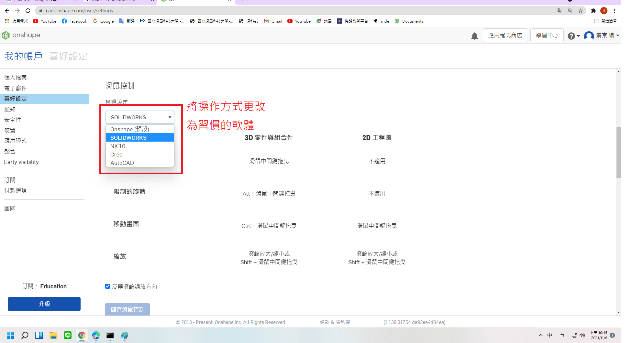The width and height of the screenshot is (644, 343).
Task: Click the translate page icon in address bar
Action: tap(560, 11)
